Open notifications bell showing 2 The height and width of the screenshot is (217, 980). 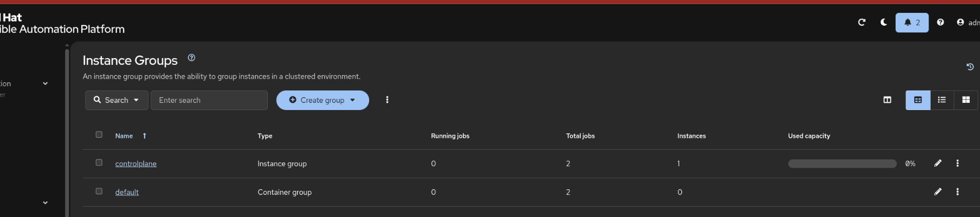[x=912, y=23]
